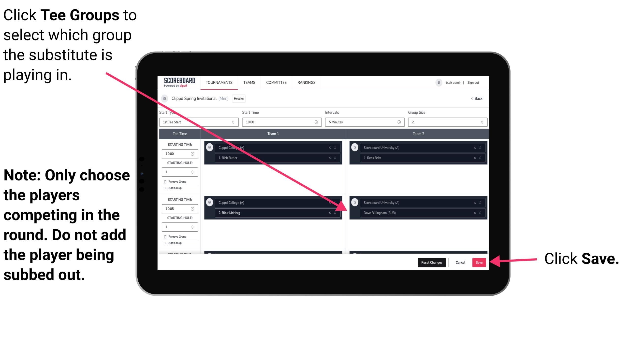Viewport: 644px width, 346px height.
Task: Click the Save button
Action: 479,262
